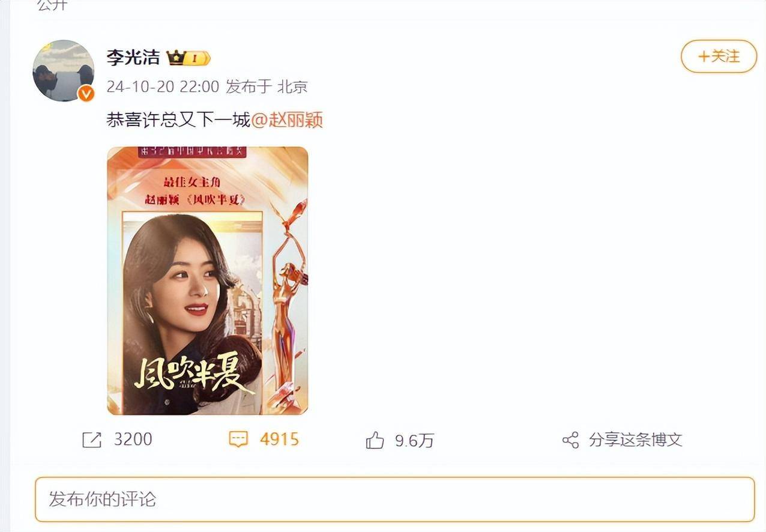The height and width of the screenshot is (532, 766).
Task: Open the @赵丽颖 mention link
Action: click(286, 119)
